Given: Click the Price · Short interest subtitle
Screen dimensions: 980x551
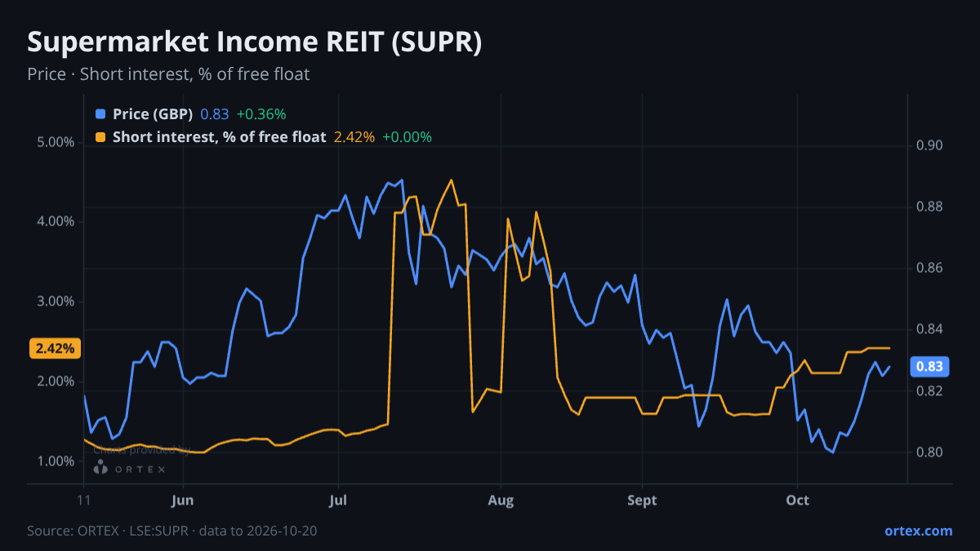Looking at the screenshot, I should [168, 74].
